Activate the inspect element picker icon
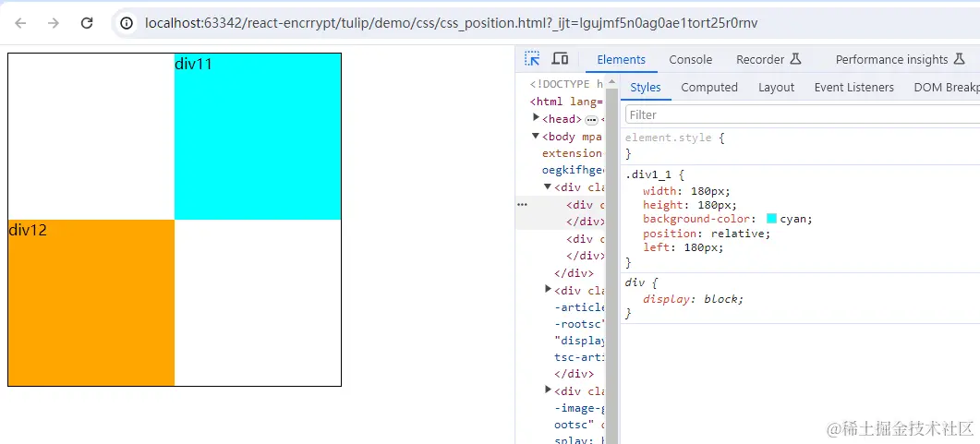 532,59
